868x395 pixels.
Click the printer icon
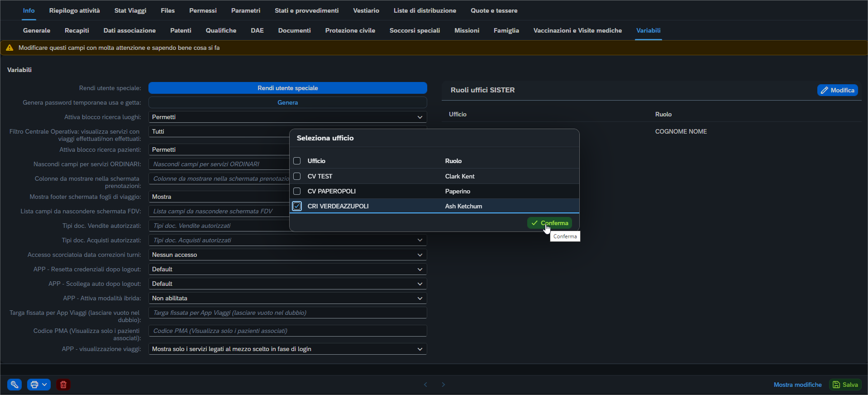tap(34, 385)
